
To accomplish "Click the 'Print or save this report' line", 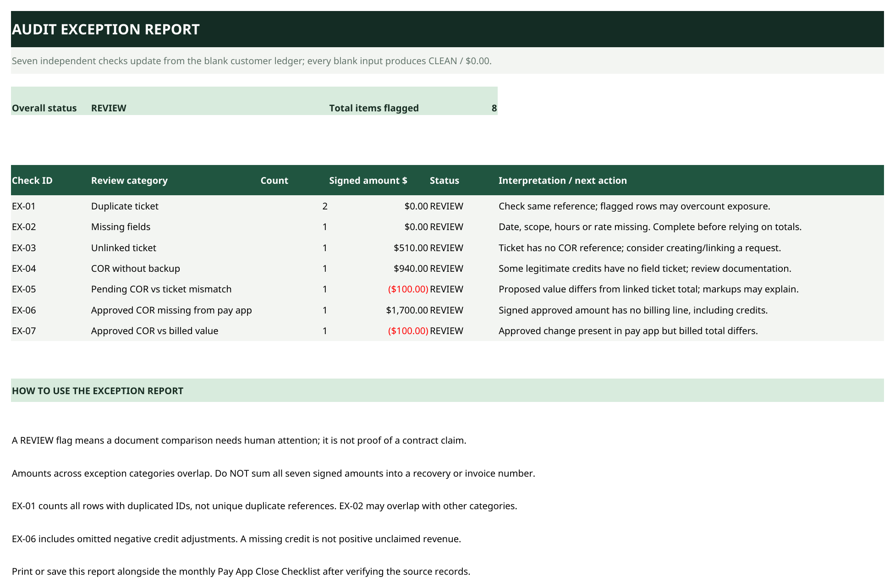I will click(241, 572).
